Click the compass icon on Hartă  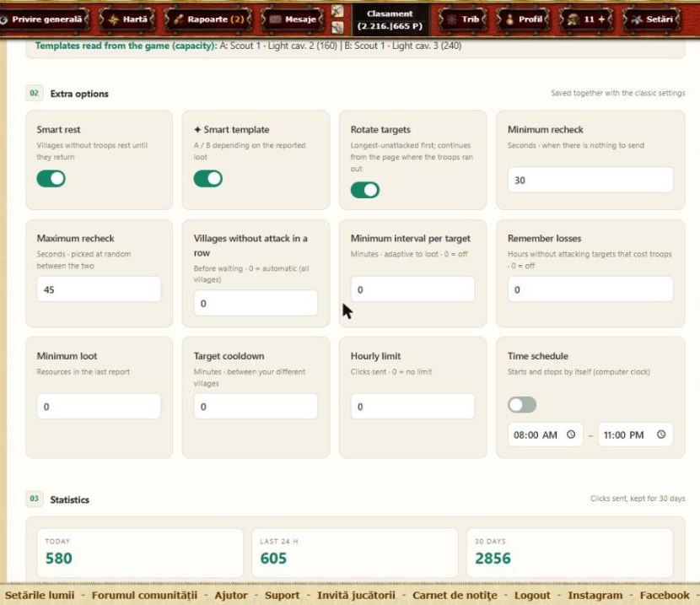(x=113, y=19)
